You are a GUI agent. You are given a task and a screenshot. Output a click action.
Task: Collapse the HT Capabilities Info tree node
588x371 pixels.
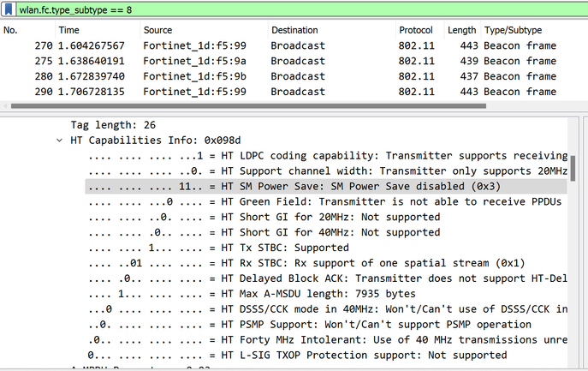[x=60, y=140]
